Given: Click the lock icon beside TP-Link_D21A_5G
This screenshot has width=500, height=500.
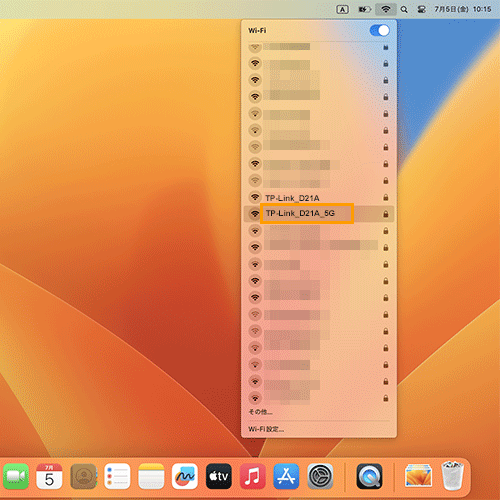Looking at the screenshot, I should (x=386, y=214).
